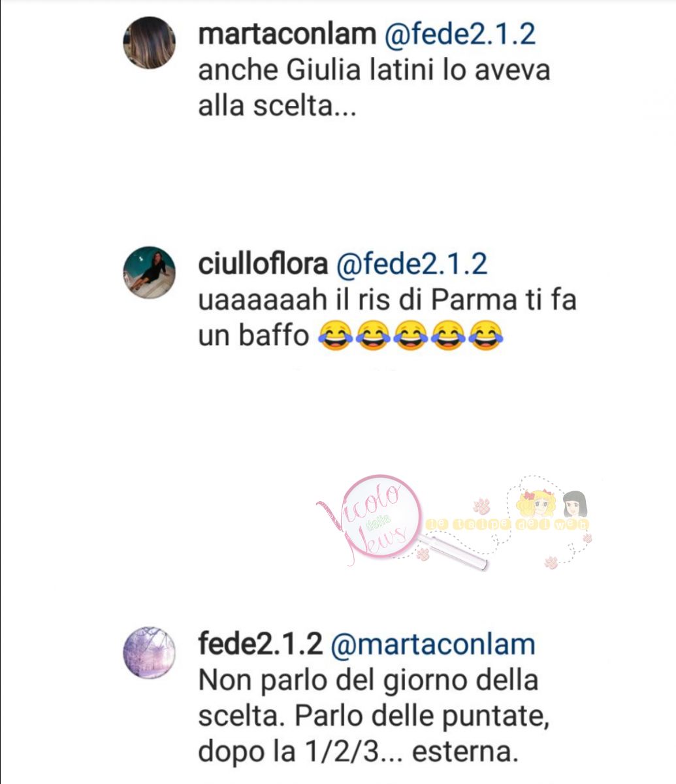This screenshot has width=676, height=784.
Task: Click the ciulloflora username
Action: click(263, 264)
